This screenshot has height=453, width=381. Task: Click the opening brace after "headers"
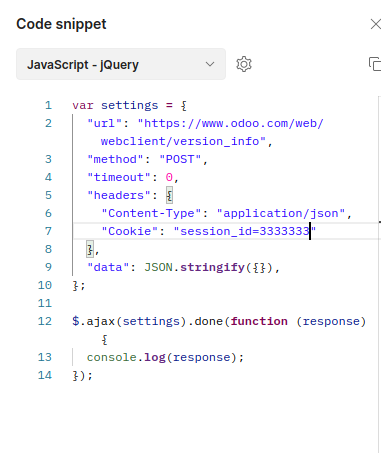point(169,195)
